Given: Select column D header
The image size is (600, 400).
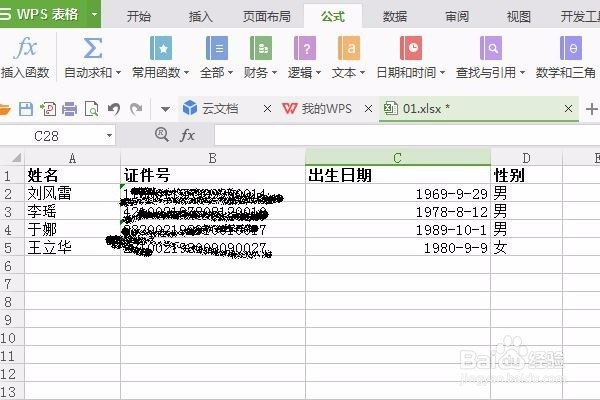Looking at the screenshot, I should click(x=527, y=158).
